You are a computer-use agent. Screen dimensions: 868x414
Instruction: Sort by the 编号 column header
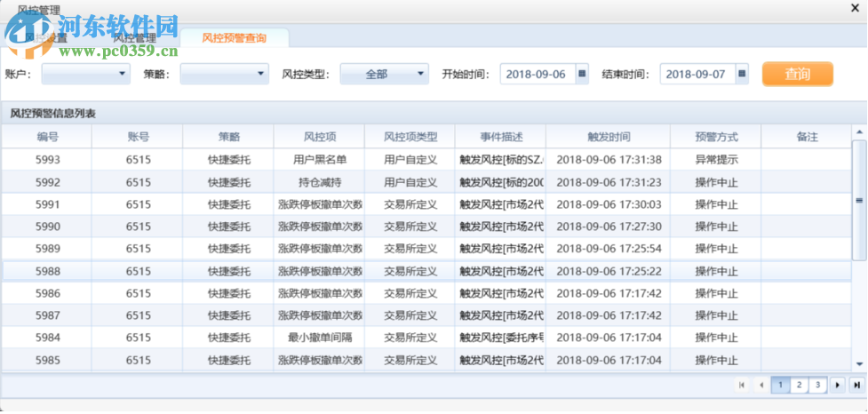tap(48, 137)
